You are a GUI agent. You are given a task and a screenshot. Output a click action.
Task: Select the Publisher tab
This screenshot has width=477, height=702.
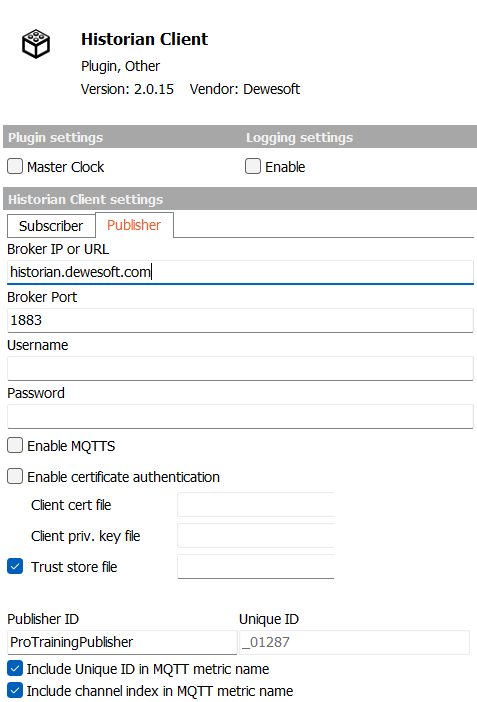point(134,225)
